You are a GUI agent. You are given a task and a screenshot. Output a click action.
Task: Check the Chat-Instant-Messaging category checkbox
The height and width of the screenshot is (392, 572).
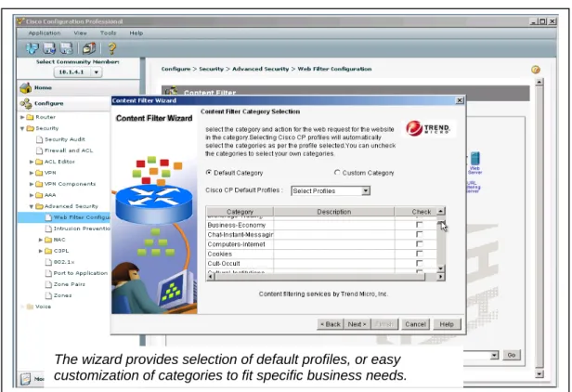[x=420, y=234]
